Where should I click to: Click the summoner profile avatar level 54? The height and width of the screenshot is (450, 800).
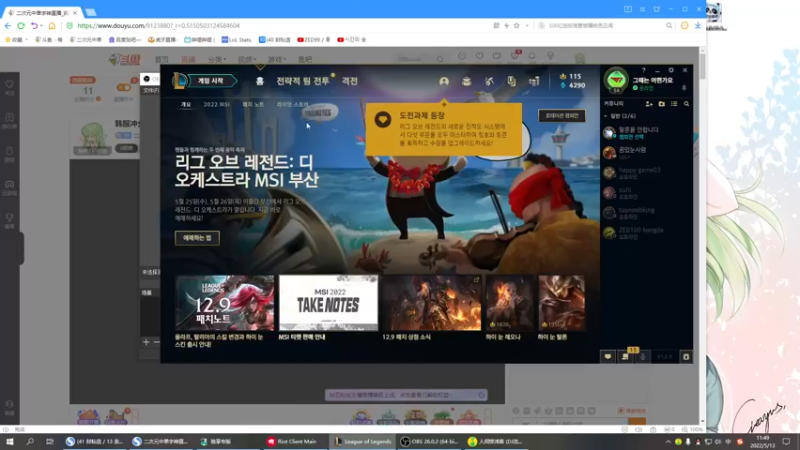coord(616,80)
